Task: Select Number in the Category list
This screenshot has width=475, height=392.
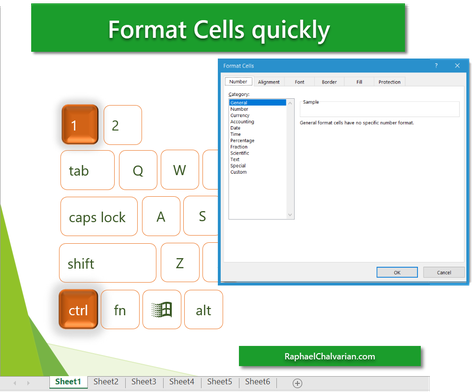Action: 257,109
